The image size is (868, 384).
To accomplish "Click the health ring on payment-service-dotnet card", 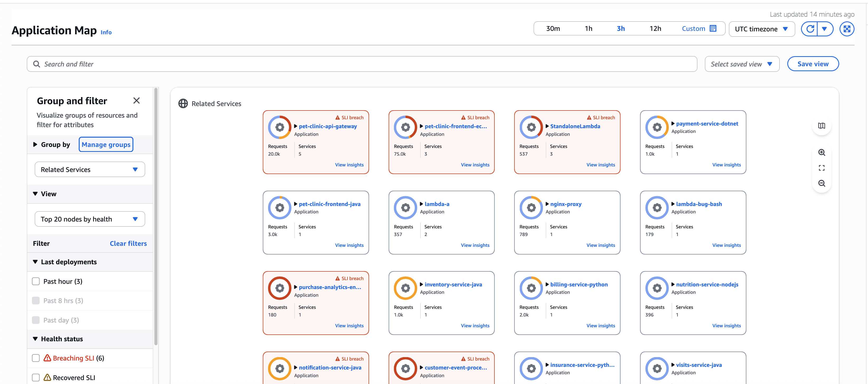I will coord(656,127).
